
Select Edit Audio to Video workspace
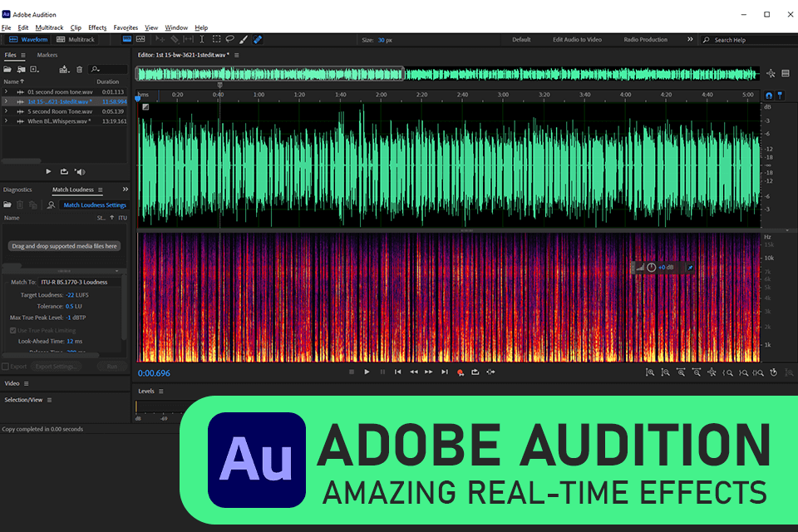577,39
